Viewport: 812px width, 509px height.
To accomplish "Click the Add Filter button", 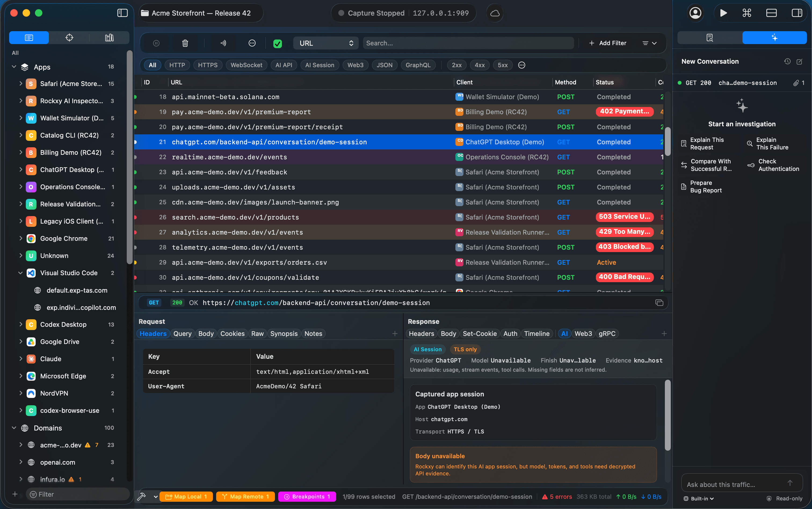I will 607,43.
